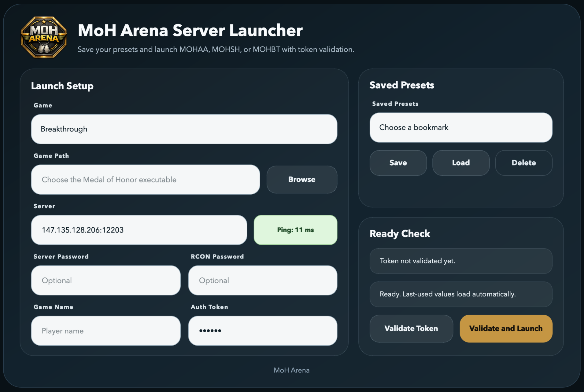The width and height of the screenshot is (584, 392).
Task: Open the Choose a bookmark preset dropdown
Action: pos(460,127)
